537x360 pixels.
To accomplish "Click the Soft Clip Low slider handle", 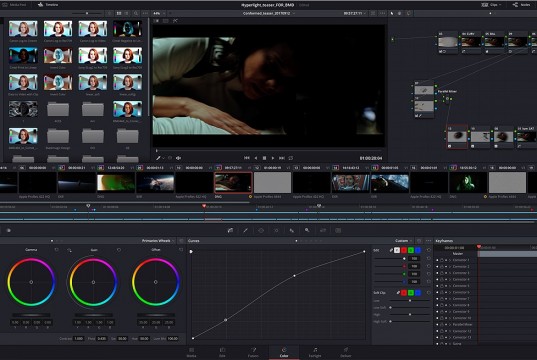I will tap(410, 301).
